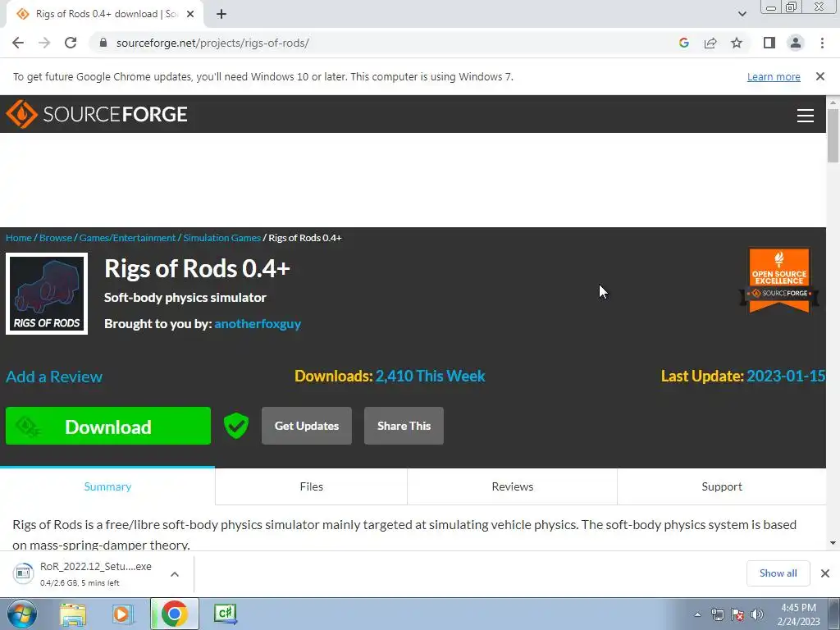Viewport: 840px width, 630px height.
Task: Open a new browser tab
Action: point(221,14)
